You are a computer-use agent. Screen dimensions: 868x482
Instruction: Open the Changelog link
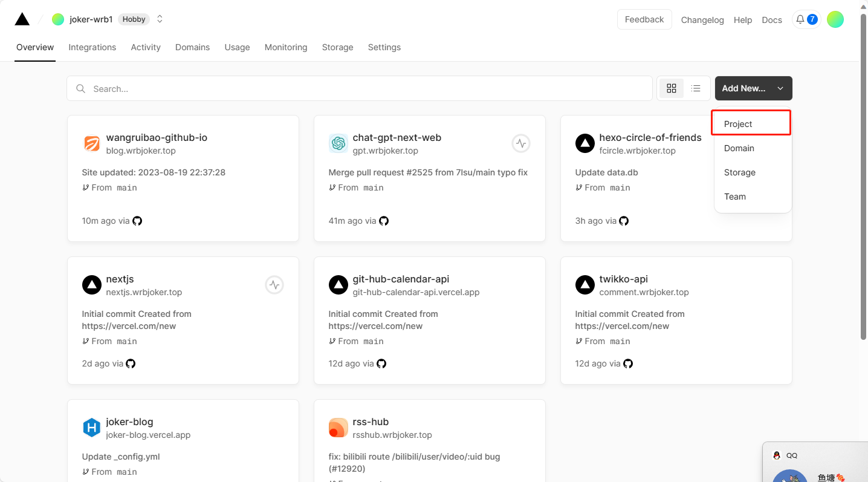click(x=702, y=20)
